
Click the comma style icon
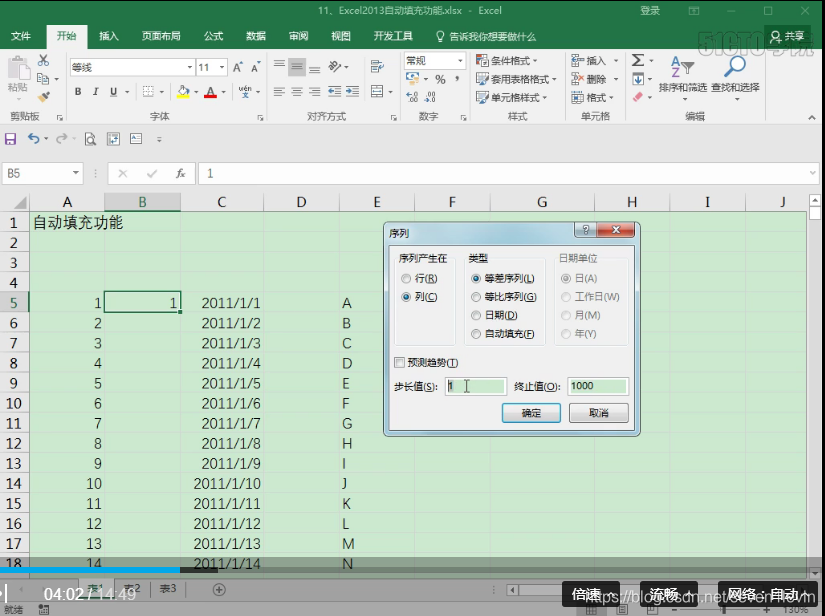457,79
